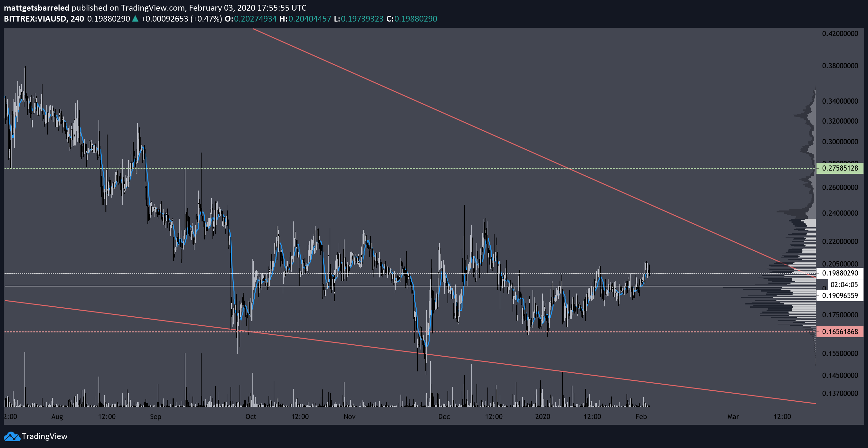Click the 0.32000000 price axis label
Screen dimensions: 868x448
point(840,121)
